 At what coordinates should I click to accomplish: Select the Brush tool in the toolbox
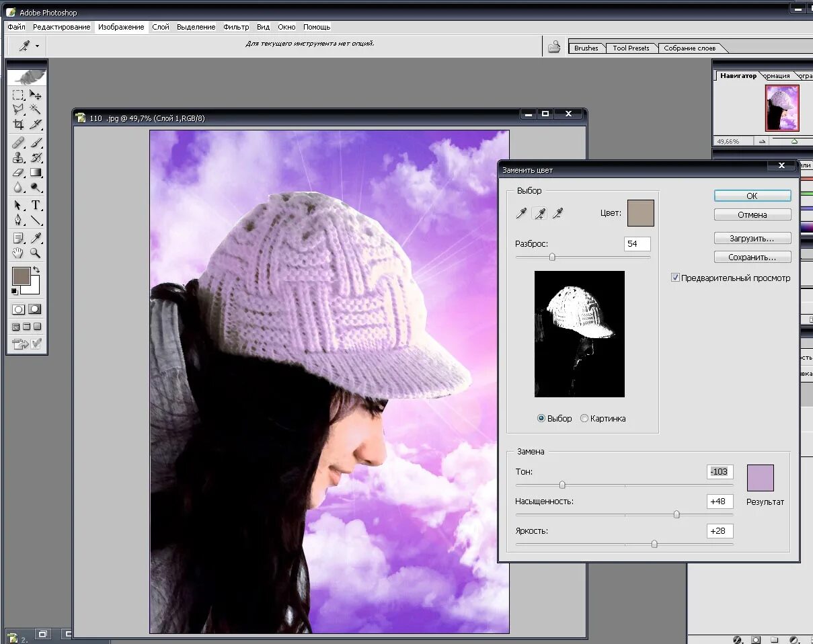click(36, 143)
